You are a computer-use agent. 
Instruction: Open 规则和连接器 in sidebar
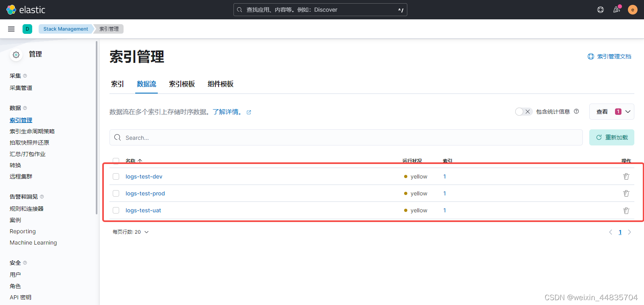click(27, 209)
